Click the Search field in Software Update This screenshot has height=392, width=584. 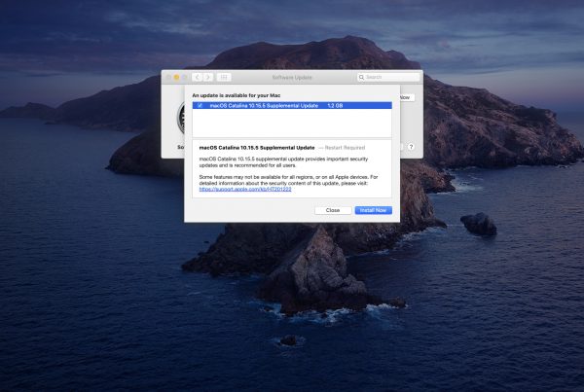pyautogui.click(x=388, y=77)
